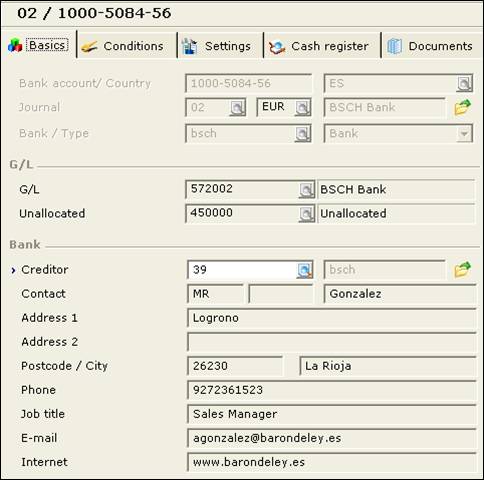Image resolution: width=484 pixels, height=480 pixels.
Task: Open folder icon beside Creditor bsch
Action: click(463, 269)
